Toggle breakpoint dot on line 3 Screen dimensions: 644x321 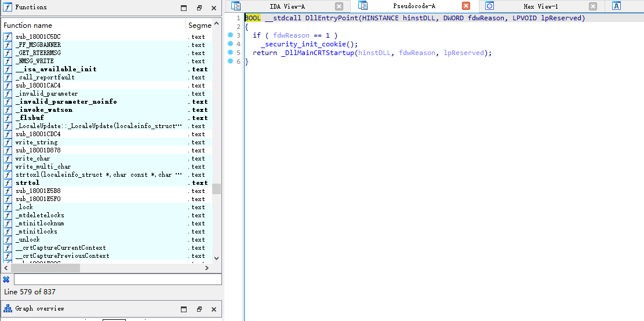230,35
